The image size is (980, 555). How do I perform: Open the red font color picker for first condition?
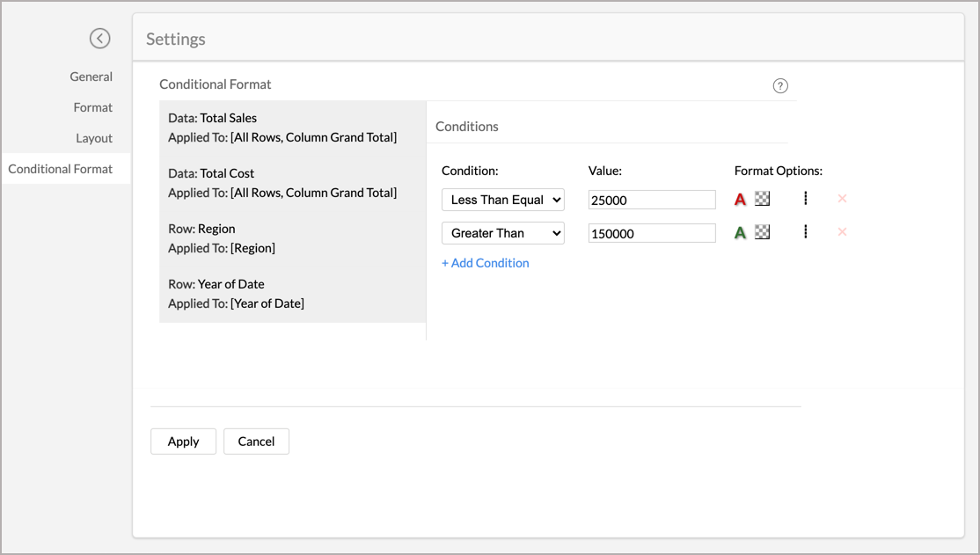[x=740, y=199]
